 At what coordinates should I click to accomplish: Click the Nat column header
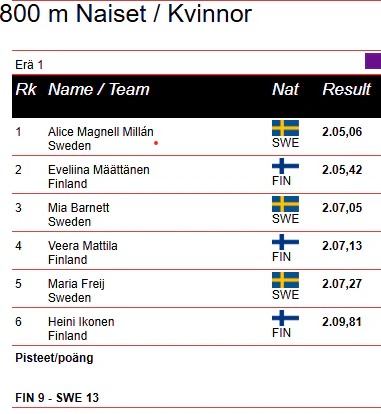point(285,89)
